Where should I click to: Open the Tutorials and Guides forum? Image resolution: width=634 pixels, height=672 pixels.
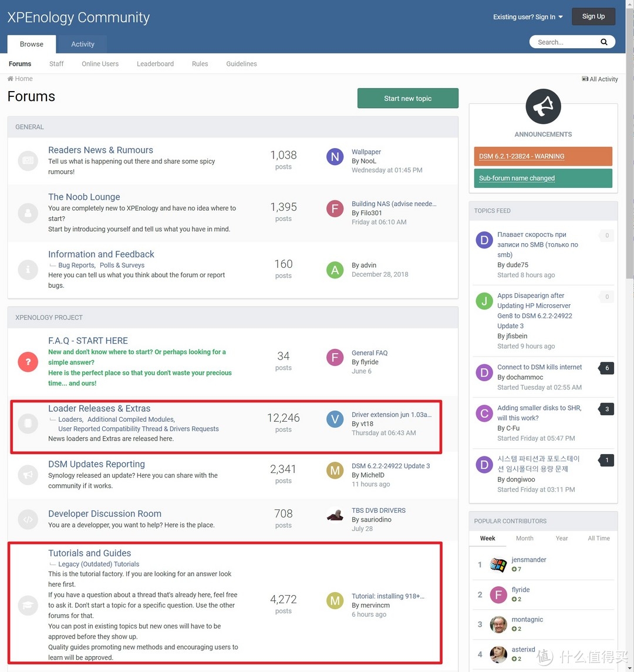90,553
